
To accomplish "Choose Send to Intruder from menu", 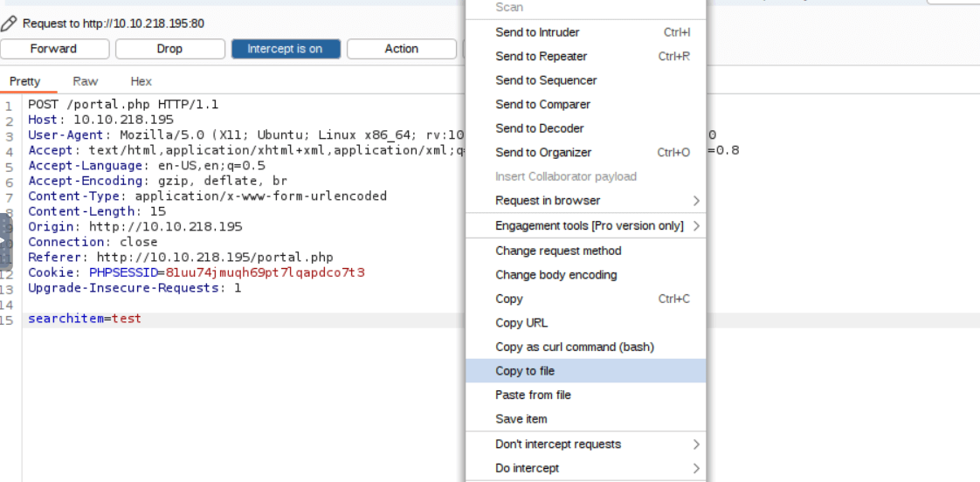I will tap(537, 32).
